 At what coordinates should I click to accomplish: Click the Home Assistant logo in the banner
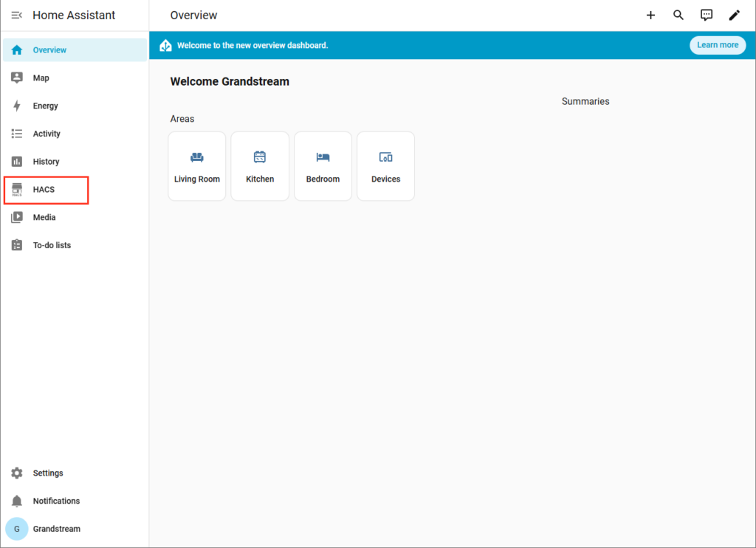point(166,45)
